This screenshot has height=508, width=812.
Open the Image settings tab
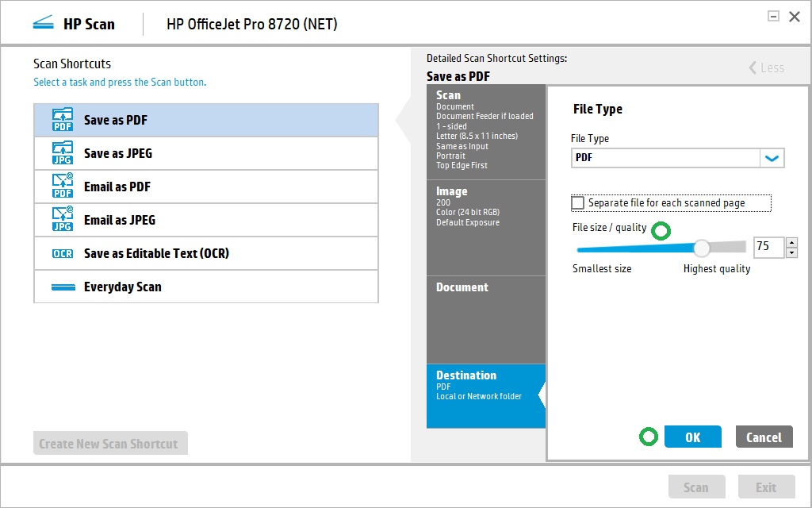tap(486, 228)
